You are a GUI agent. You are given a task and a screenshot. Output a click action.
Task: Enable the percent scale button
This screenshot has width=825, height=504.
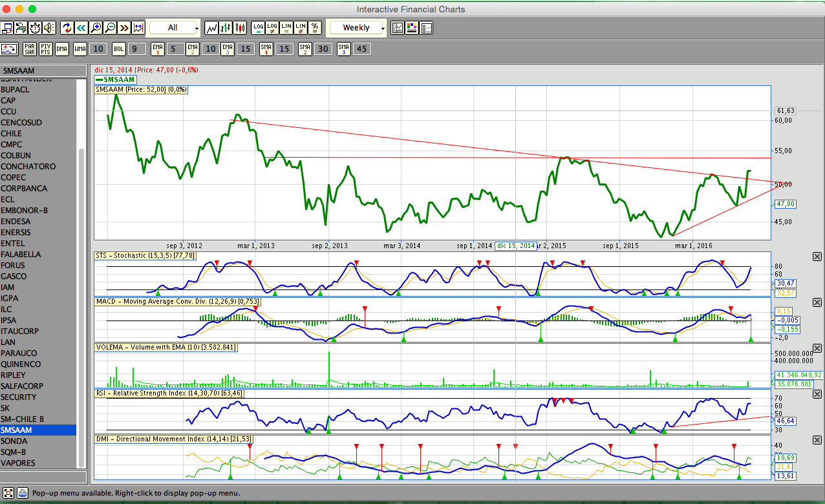point(315,28)
